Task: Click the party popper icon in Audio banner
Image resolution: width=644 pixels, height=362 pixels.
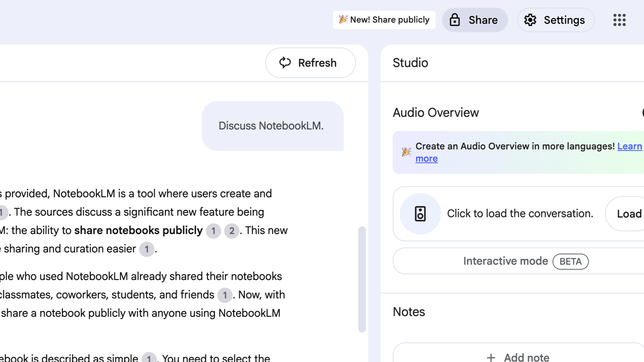Action: (x=406, y=152)
